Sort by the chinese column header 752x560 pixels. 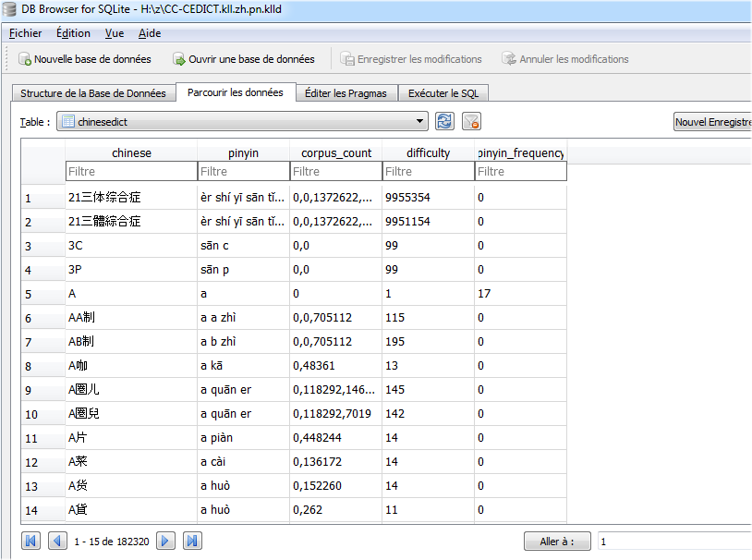[131, 152]
